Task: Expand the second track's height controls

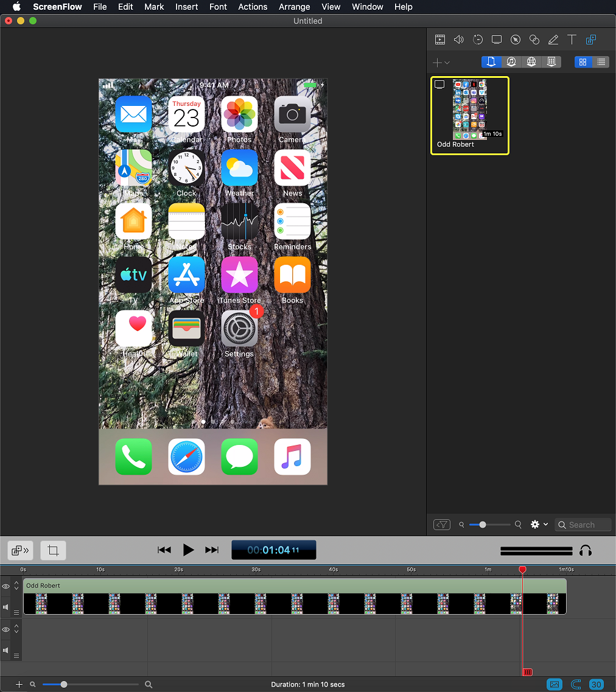Action: pyautogui.click(x=16, y=630)
